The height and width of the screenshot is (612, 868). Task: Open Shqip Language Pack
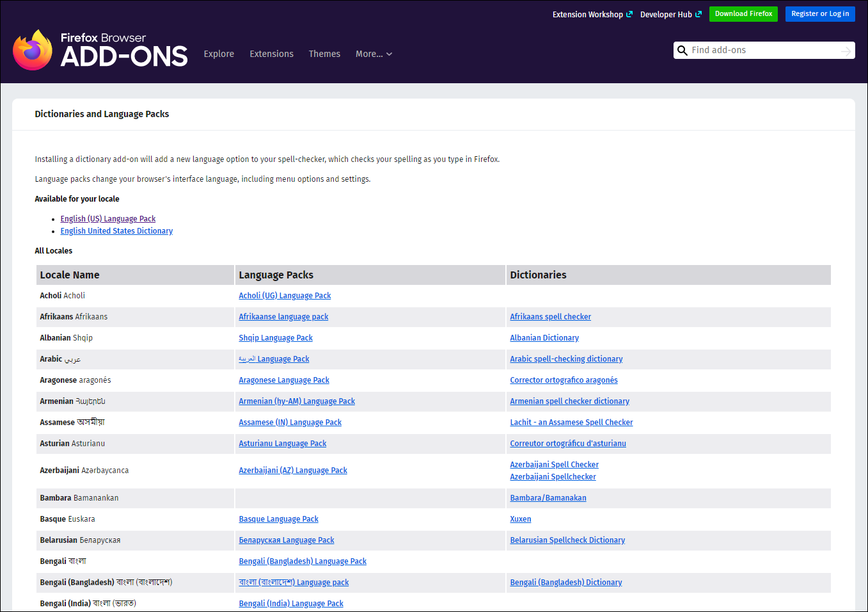coord(276,338)
